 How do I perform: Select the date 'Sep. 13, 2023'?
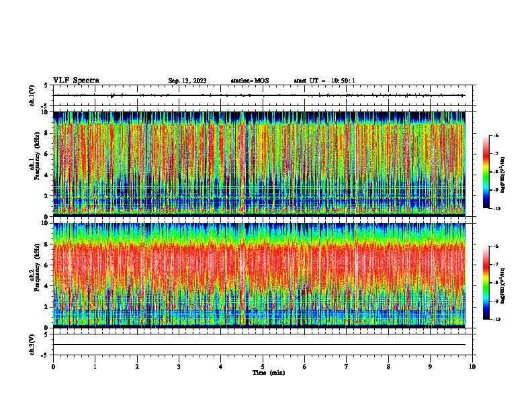click(x=187, y=81)
